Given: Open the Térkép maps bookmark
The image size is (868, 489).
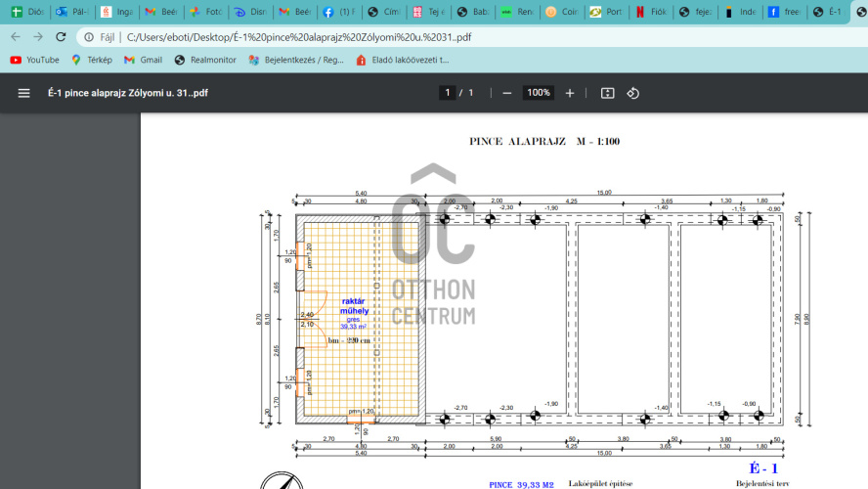Looking at the screenshot, I should (92, 60).
